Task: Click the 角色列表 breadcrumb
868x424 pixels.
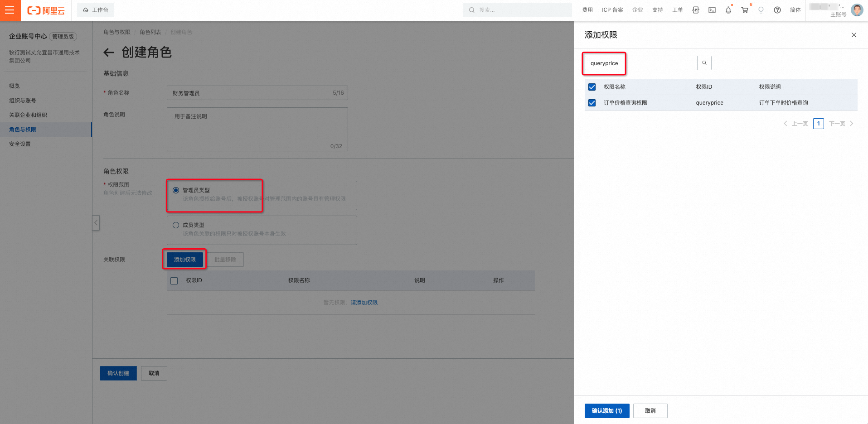Action: point(150,32)
